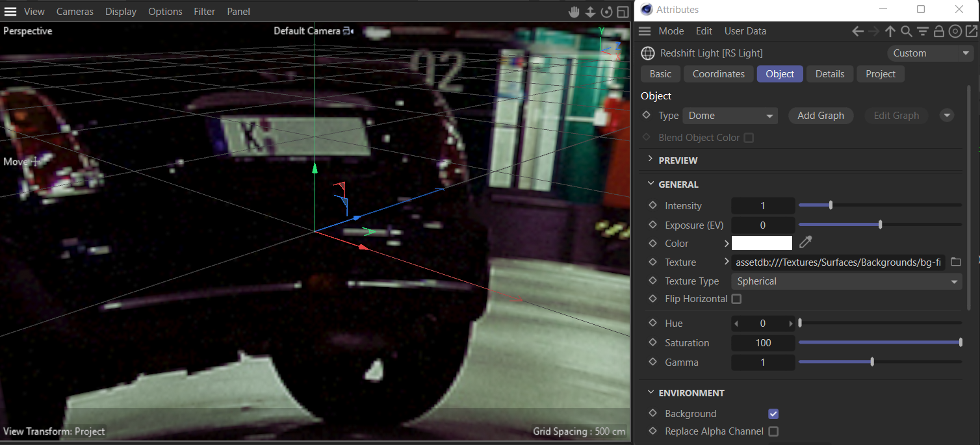Click the keyframe diamond next to Texture Type
The width and height of the screenshot is (980, 445).
653,281
